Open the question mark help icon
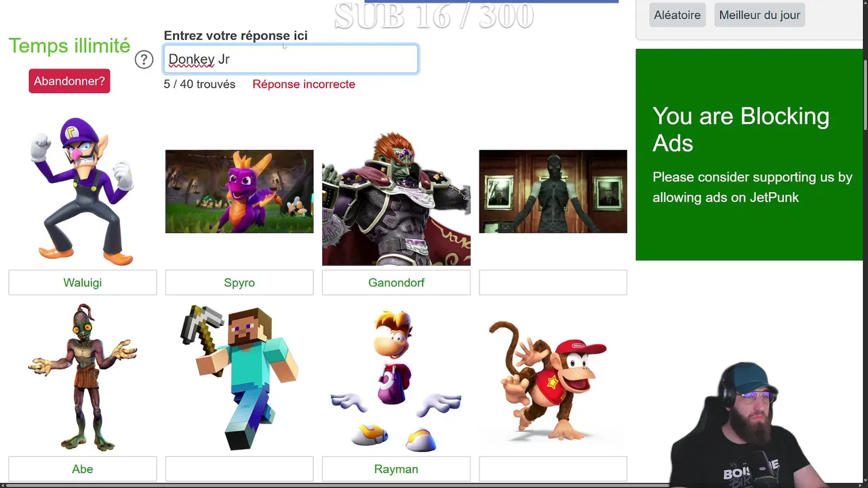This screenshot has height=488, width=868. [x=144, y=60]
